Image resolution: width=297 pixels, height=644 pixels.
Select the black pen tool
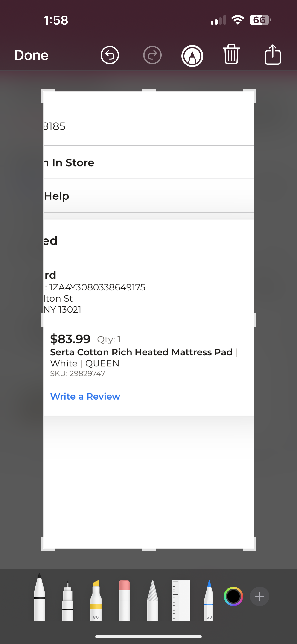tap(39, 597)
